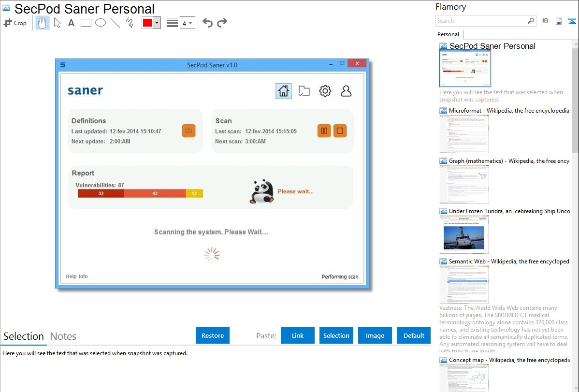Viewport: 579px width, 392px height.
Task: Select the Crop tool
Action: coord(15,23)
